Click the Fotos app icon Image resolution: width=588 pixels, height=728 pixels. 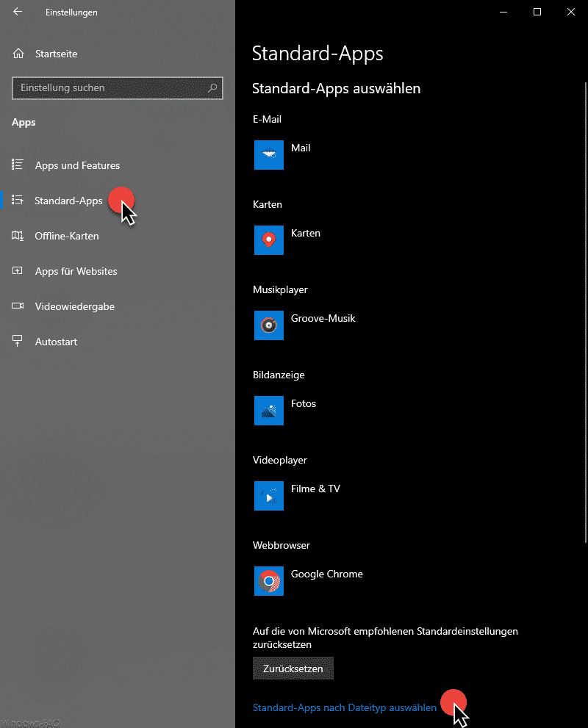[268, 411]
